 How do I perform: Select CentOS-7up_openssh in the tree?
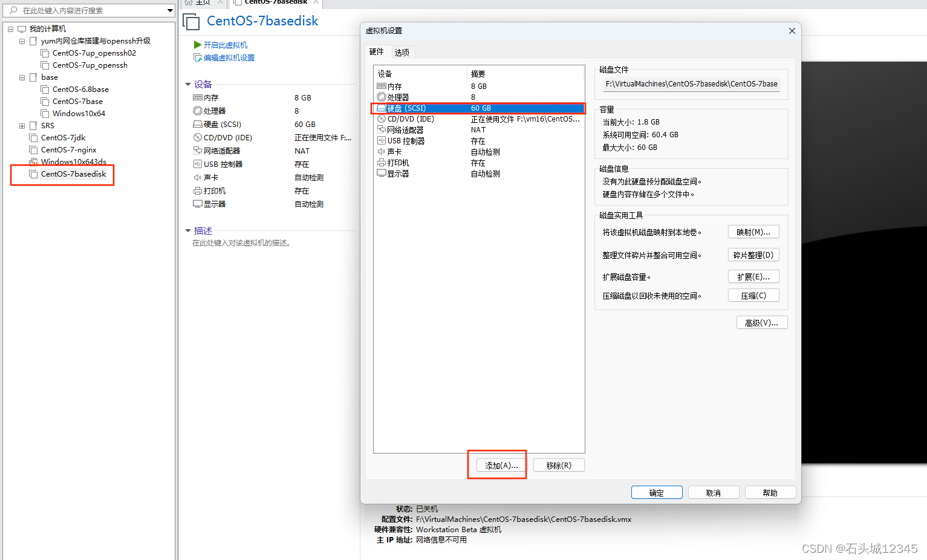pyautogui.click(x=89, y=65)
